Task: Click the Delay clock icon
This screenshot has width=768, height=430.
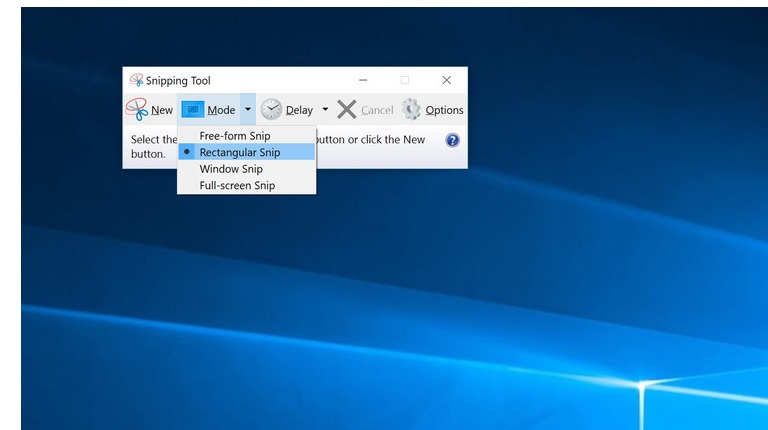Action: [271, 109]
